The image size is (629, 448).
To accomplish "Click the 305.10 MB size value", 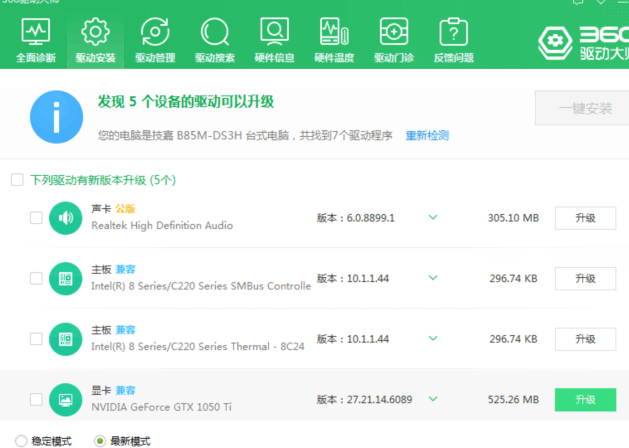I will click(513, 218).
